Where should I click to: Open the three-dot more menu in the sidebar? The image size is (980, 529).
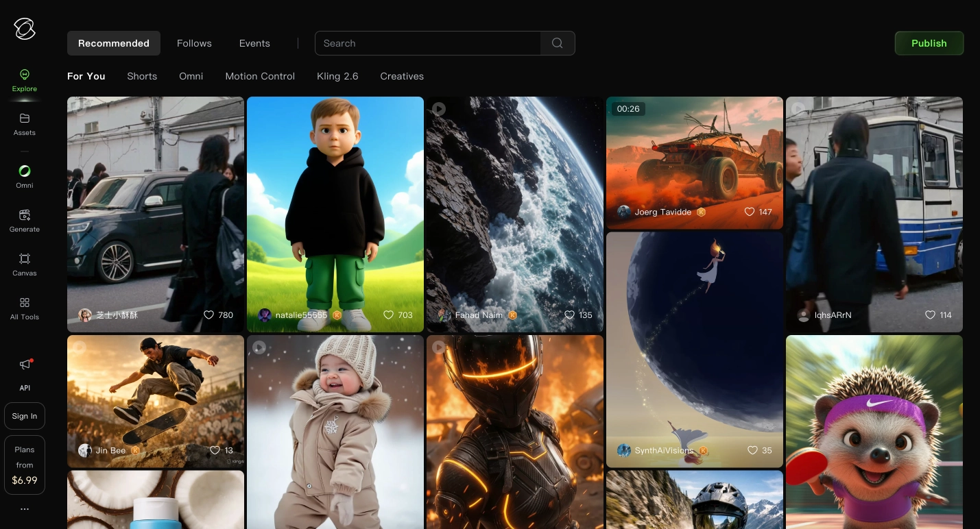coord(25,509)
